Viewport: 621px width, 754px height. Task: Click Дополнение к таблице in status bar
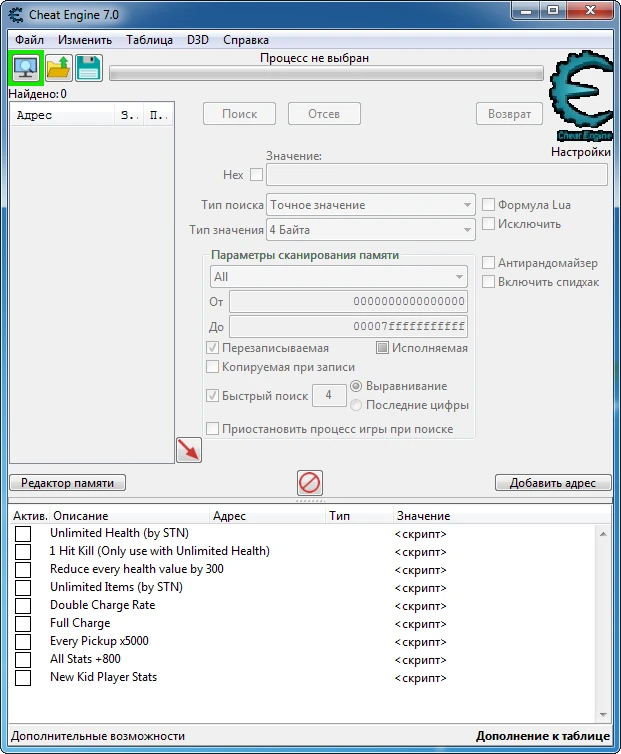(543, 736)
